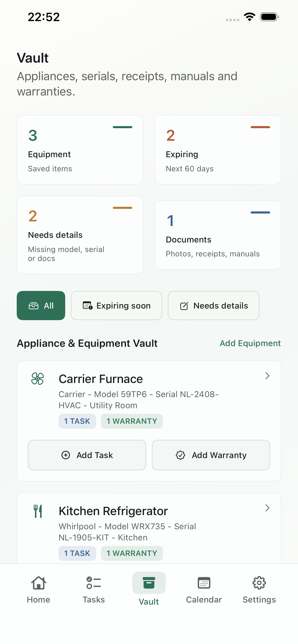Click the Wi-Fi status icon

249,17
